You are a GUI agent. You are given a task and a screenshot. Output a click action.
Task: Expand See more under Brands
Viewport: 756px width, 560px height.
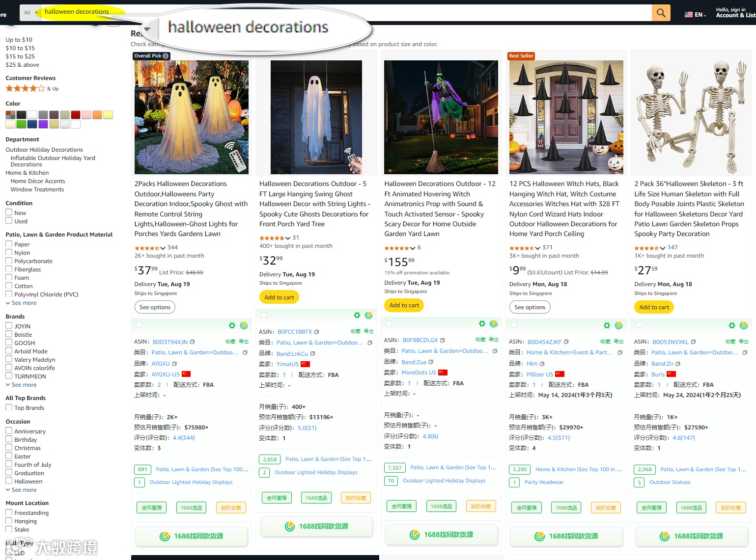[x=21, y=385]
